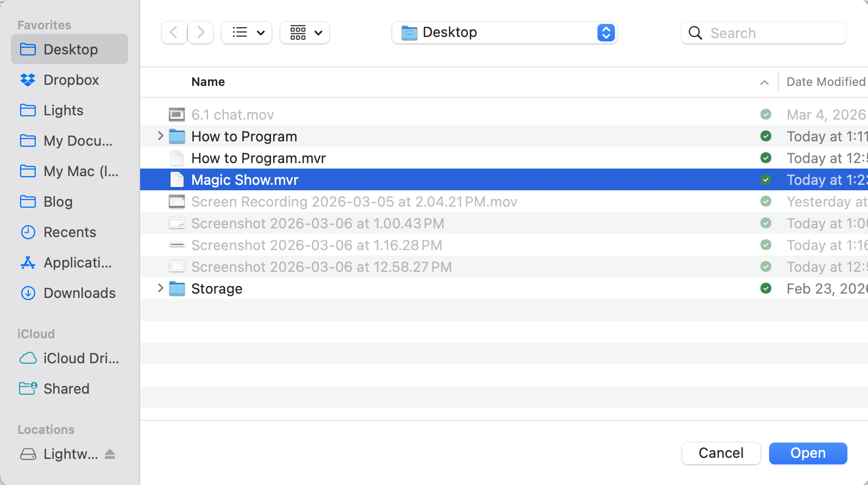Image resolution: width=868 pixels, height=485 pixels.
Task: Cancel the file dialog
Action: 721,453
